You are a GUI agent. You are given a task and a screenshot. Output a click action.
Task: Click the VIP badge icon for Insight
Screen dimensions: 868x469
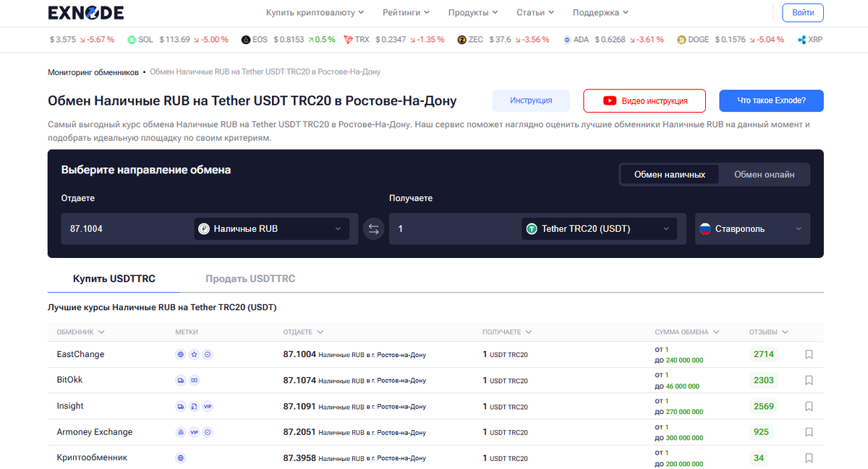pos(208,406)
